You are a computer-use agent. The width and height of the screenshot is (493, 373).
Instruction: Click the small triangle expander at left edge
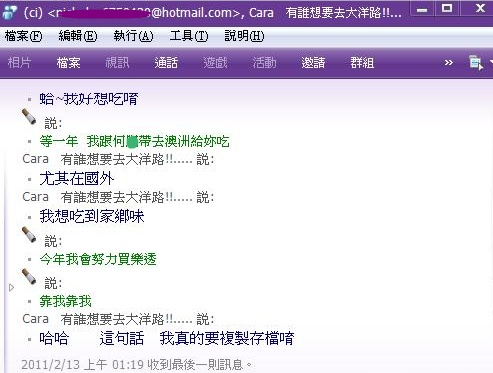[12, 287]
